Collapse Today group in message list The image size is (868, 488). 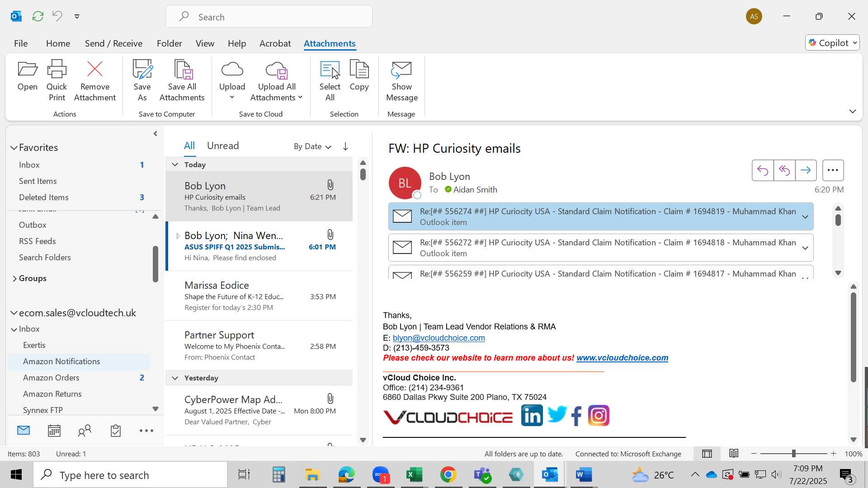pos(175,164)
